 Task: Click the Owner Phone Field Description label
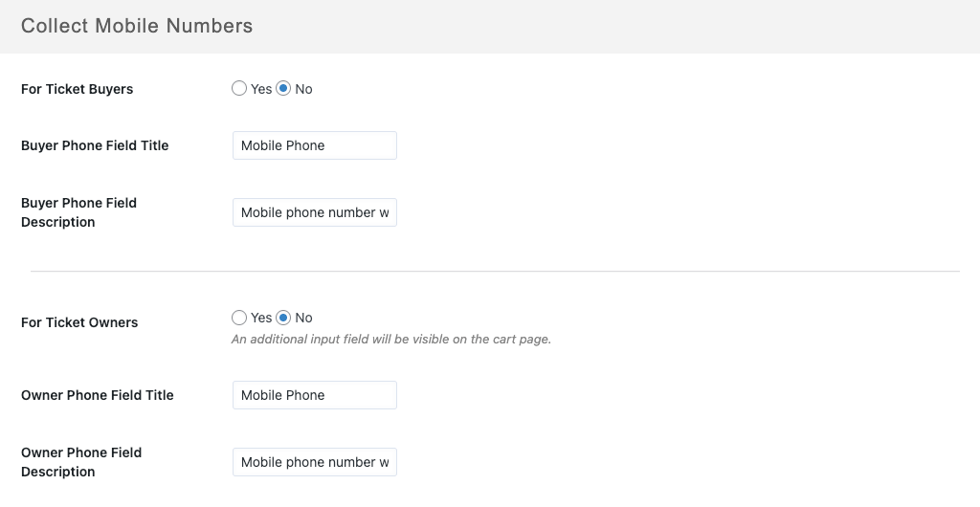(80, 462)
